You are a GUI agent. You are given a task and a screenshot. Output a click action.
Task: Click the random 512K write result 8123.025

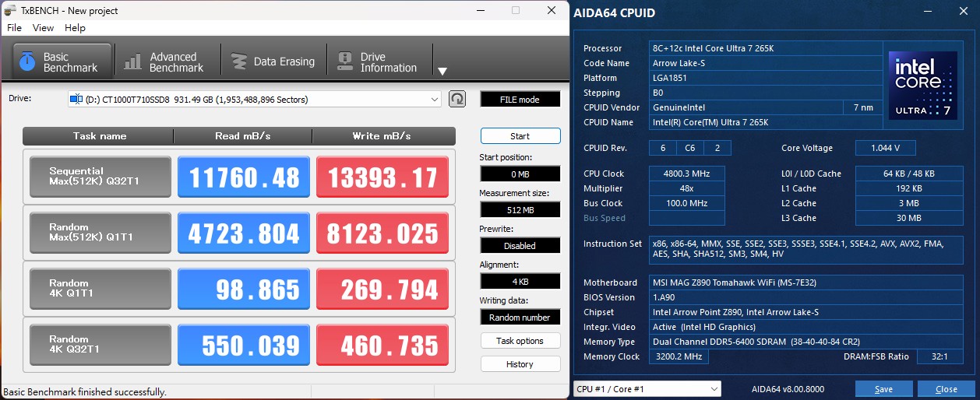coord(382,233)
